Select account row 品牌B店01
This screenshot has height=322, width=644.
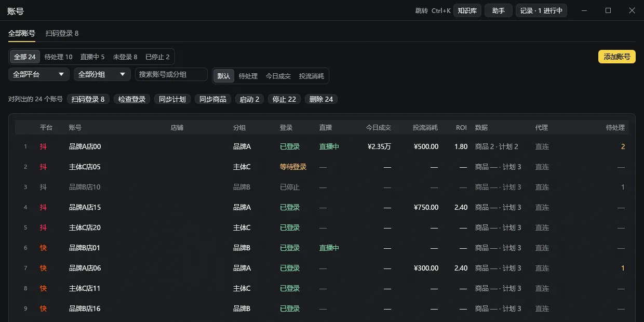(x=322, y=248)
